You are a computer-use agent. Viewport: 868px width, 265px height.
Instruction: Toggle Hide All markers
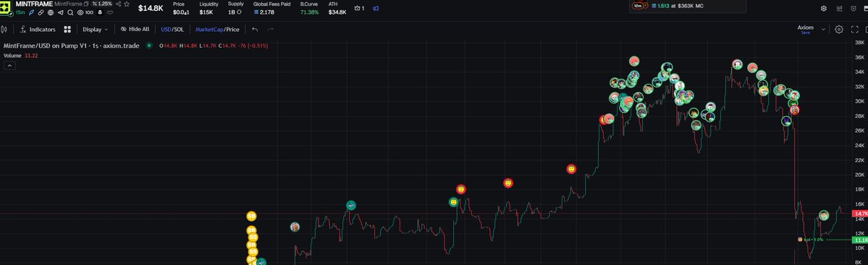[x=135, y=29]
